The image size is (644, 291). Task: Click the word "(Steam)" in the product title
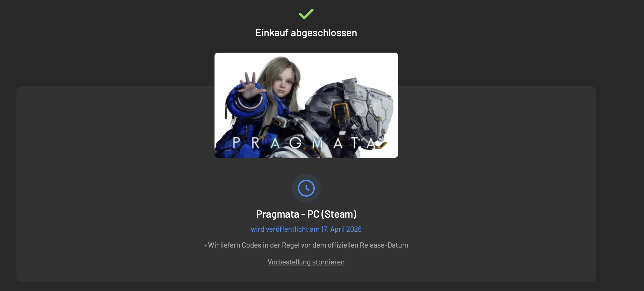(339, 214)
